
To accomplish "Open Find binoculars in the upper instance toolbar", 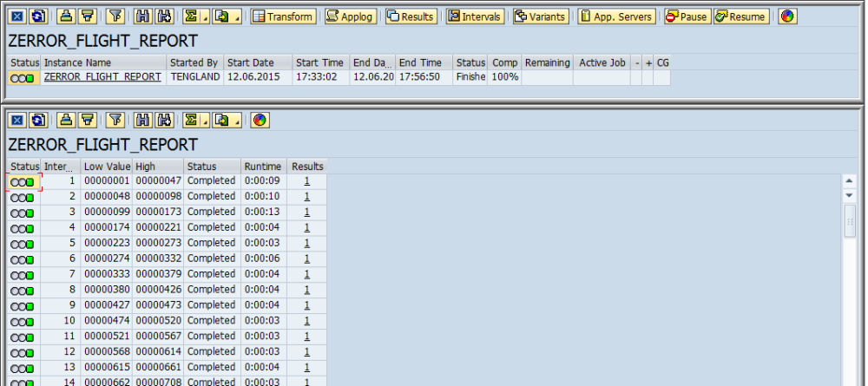I will tap(143, 16).
